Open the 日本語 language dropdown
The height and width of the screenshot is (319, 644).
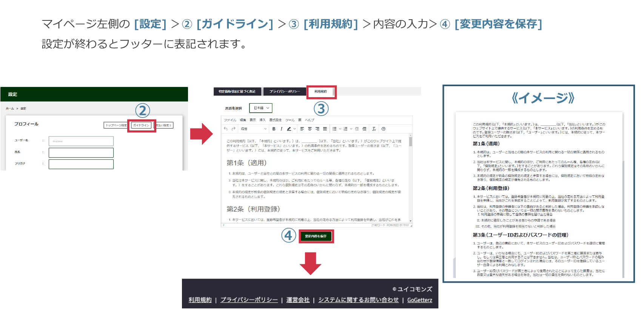click(x=261, y=108)
